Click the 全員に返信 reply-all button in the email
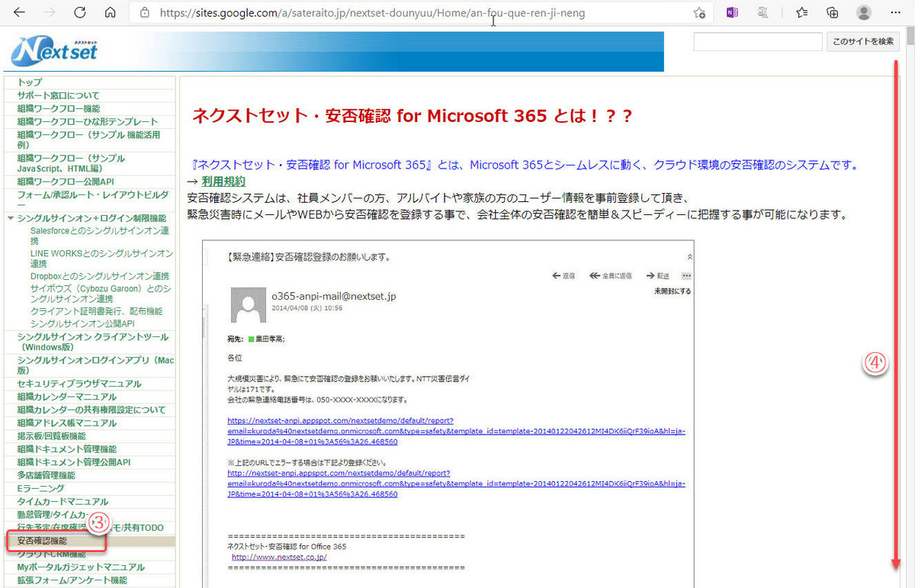Image resolution: width=915 pixels, height=588 pixels. pos(610,275)
